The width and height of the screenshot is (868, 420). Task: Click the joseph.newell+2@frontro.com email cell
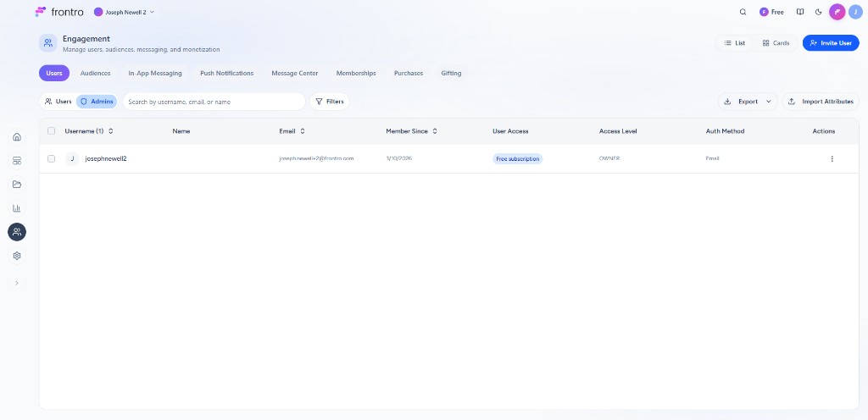(x=316, y=158)
